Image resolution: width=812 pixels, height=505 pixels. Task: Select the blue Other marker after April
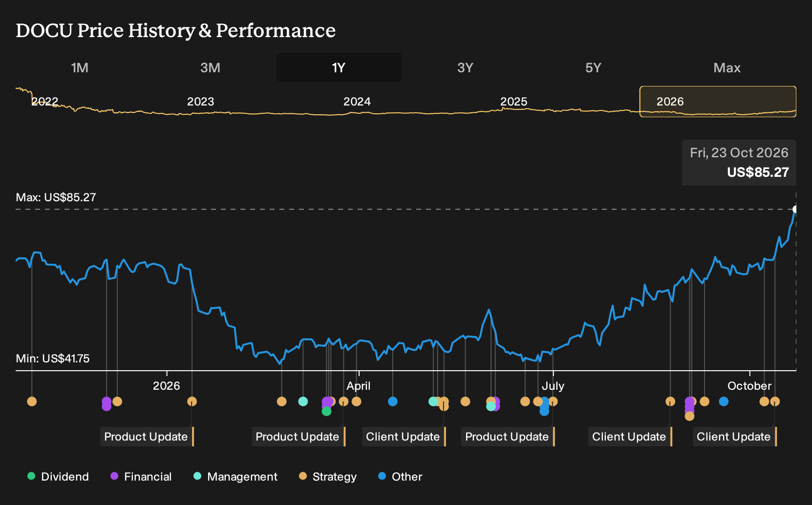[x=393, y=401]
